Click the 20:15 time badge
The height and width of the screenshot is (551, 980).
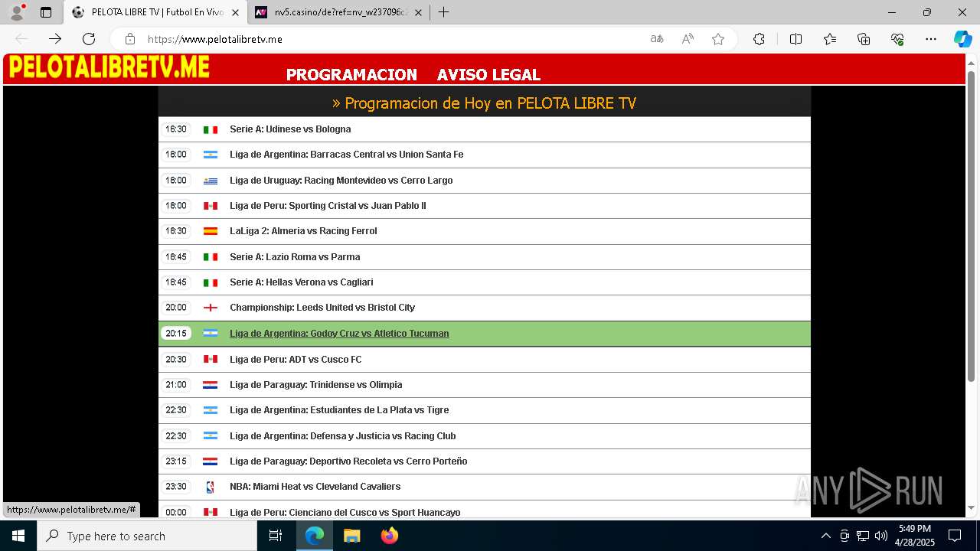click(x=176, y=334)
